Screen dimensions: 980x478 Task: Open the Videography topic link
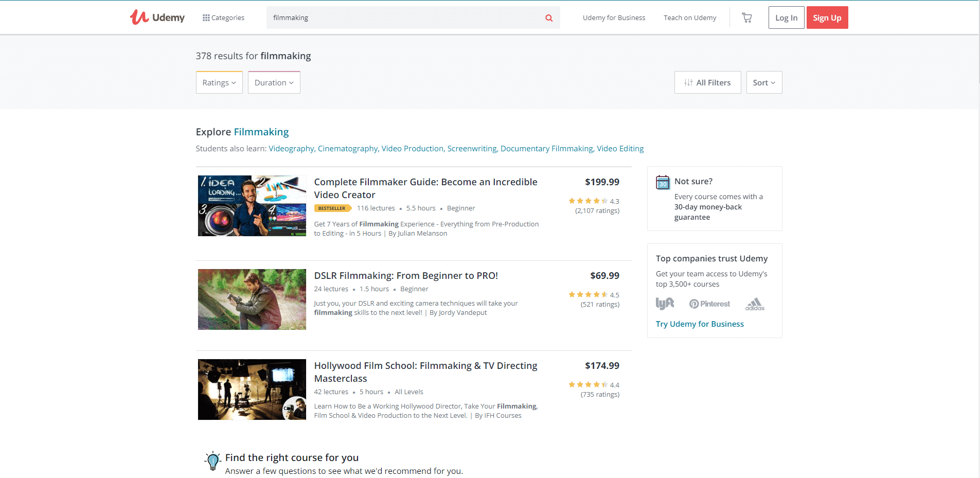coord(292,149)
